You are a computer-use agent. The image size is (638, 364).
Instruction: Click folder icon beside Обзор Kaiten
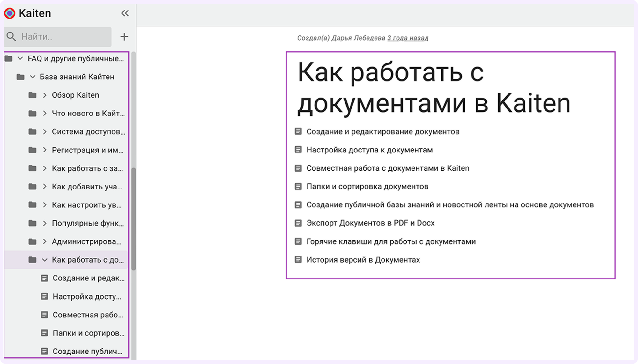click(32, 95)
